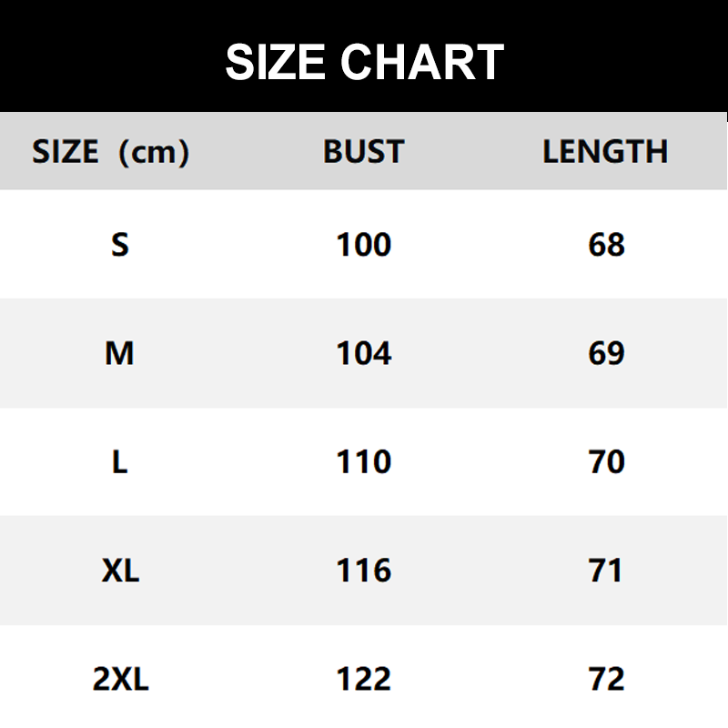Select bust value 104
This screenshot has height=728, width=728.
click(x=364, y=353)
